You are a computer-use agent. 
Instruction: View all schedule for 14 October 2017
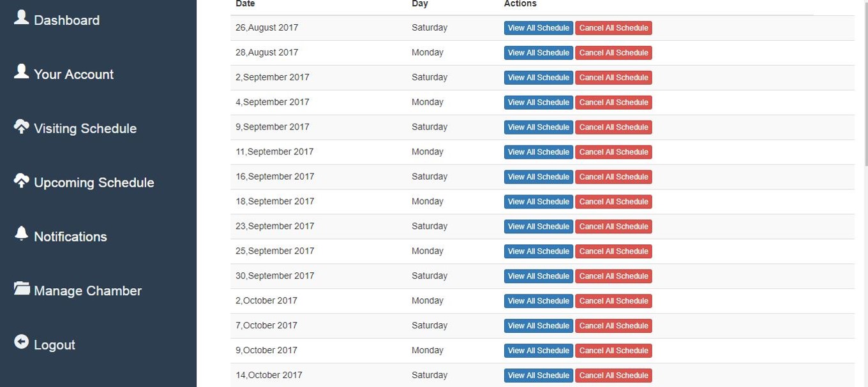click(x=538, y=376)
